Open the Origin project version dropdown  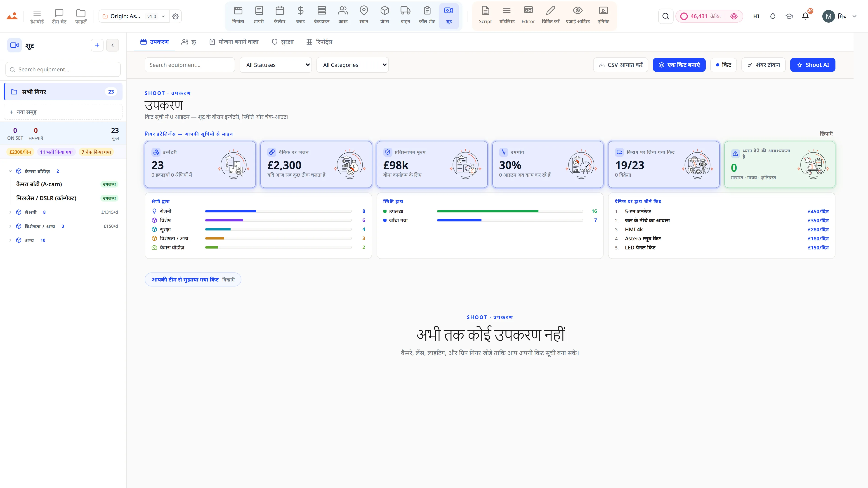tap(134, 16)
